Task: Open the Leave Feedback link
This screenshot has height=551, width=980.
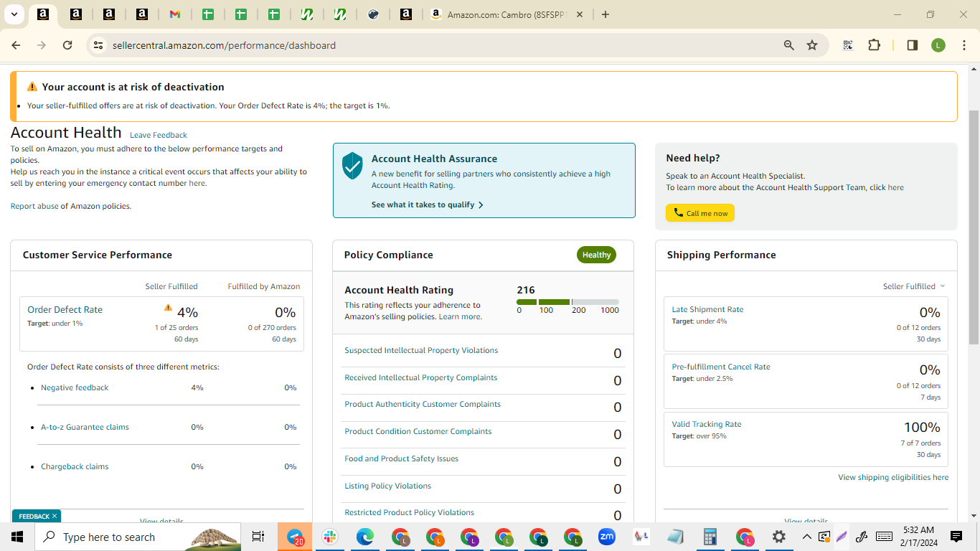Action: (159, 135)
